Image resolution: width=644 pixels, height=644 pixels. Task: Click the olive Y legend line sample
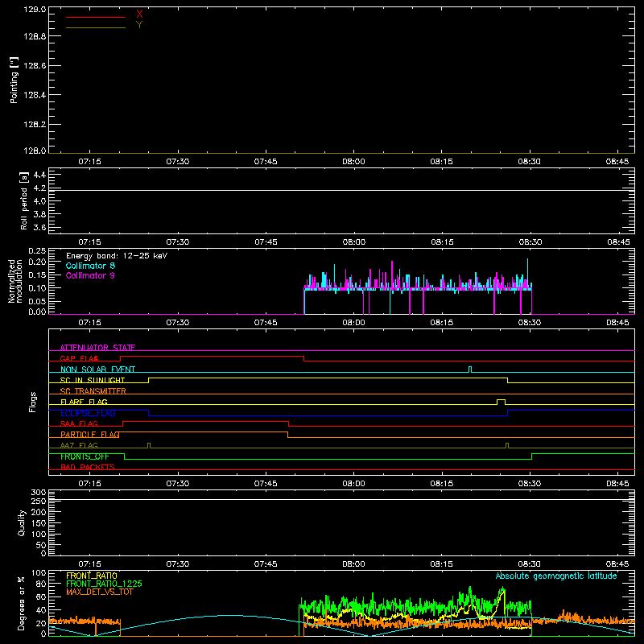coord(96,27)
